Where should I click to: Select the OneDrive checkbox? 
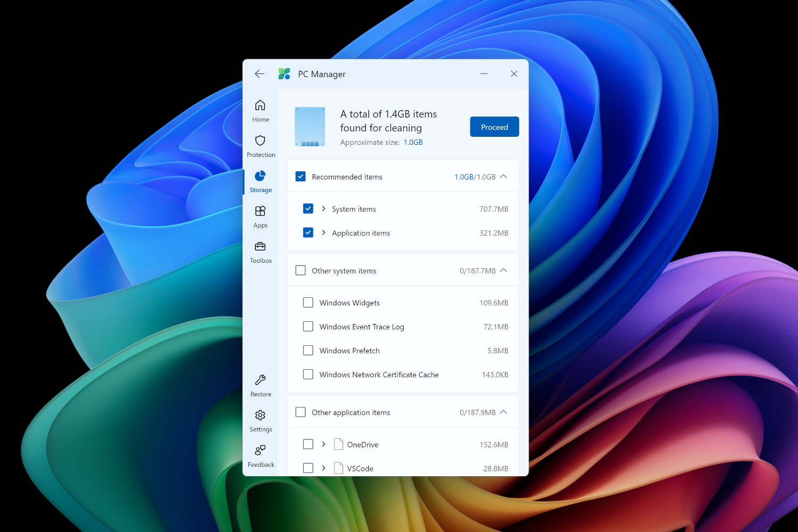click(x=308, y=444)
